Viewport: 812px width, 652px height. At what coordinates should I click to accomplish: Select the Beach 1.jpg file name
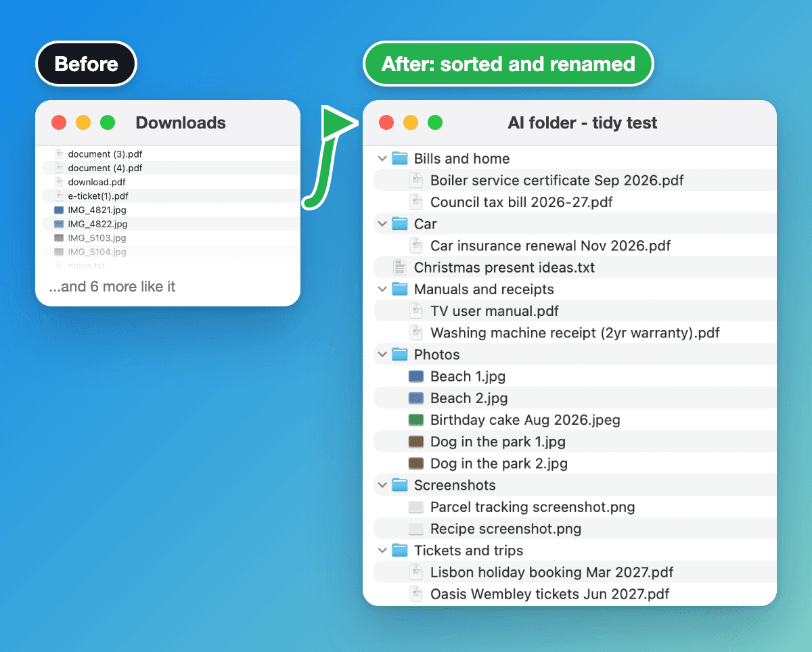tap(468, 377)
